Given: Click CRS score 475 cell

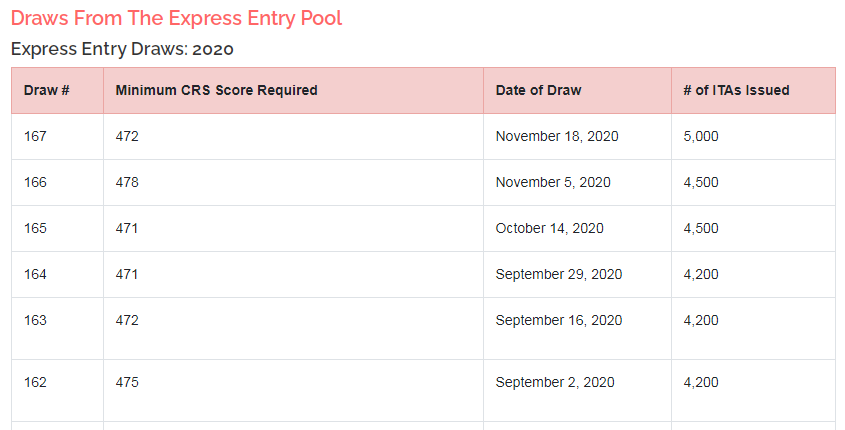Looking at the screenshot, I should pyautogui.click(x=127, y=382).
